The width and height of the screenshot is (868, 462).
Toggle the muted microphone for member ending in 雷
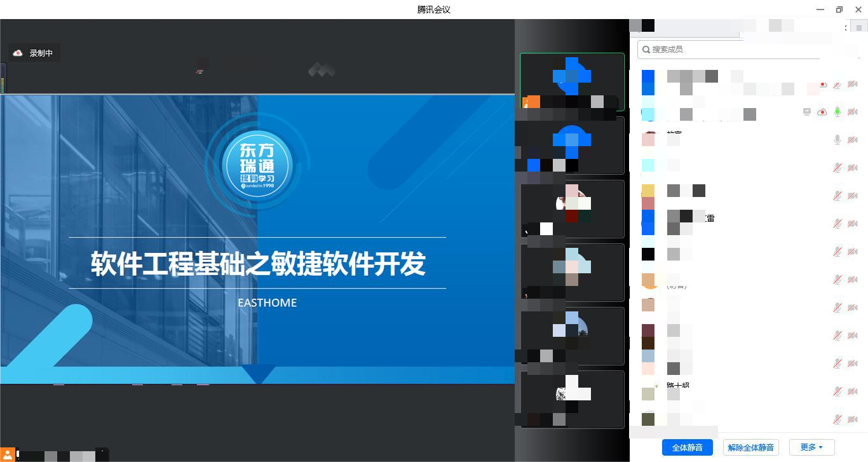[x=837, y=224]
